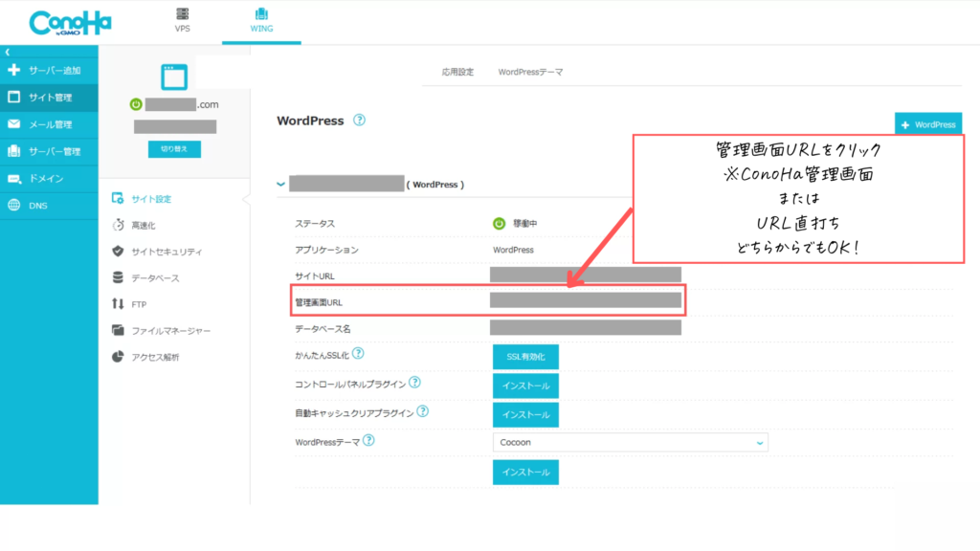The width and height of the screenshot is (980, 551).
Task: Switch to the WING tab
Action: tap(261, 21)
